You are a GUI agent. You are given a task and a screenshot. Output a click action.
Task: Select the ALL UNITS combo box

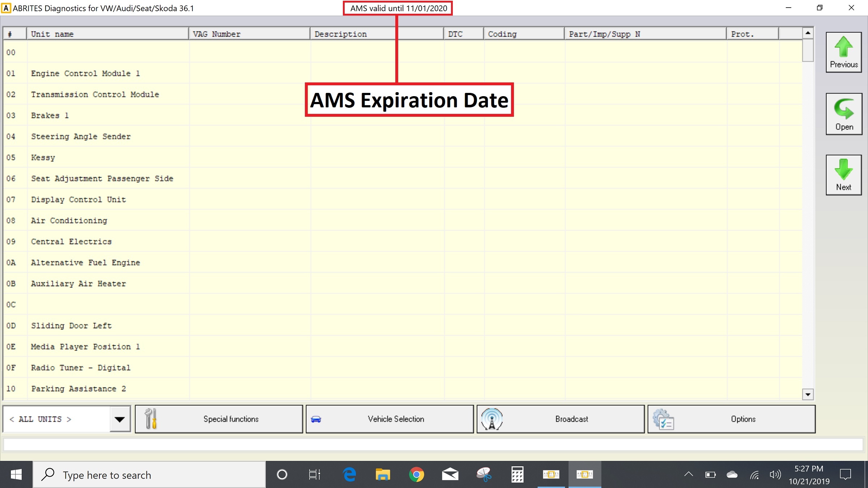coord(56,419)
